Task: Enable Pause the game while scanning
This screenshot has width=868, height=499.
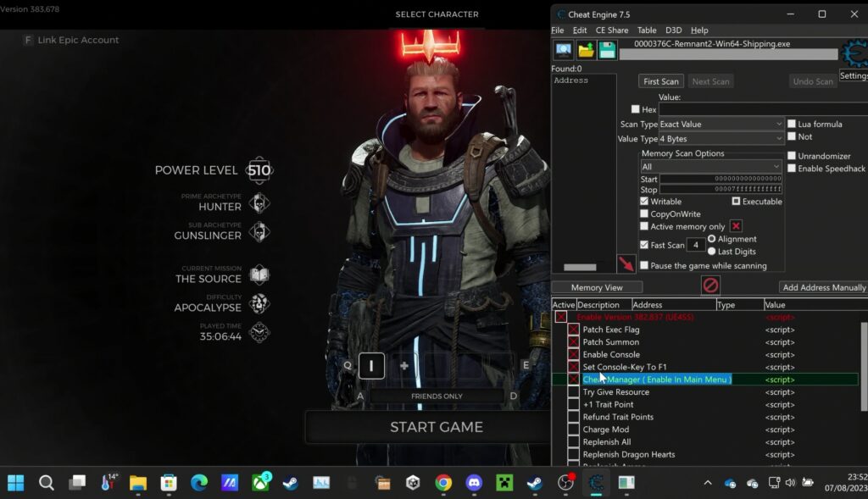Action: [x=644, y=265]
